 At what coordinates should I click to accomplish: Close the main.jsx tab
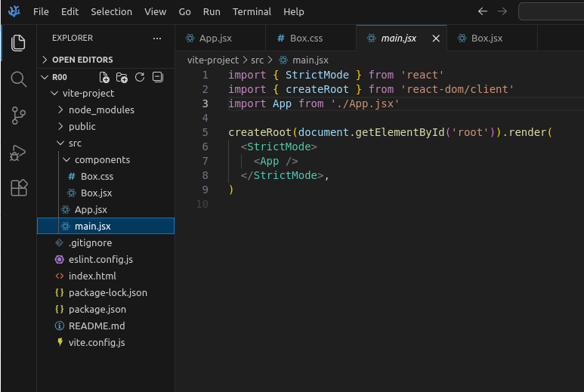click(435, 38)
